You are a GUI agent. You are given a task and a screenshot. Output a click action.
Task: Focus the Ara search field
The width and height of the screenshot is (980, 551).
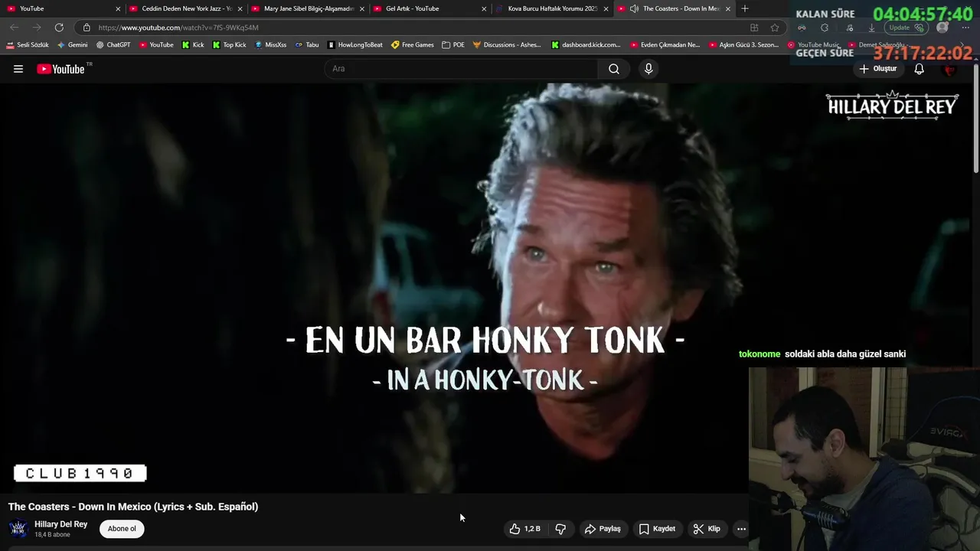461,69
